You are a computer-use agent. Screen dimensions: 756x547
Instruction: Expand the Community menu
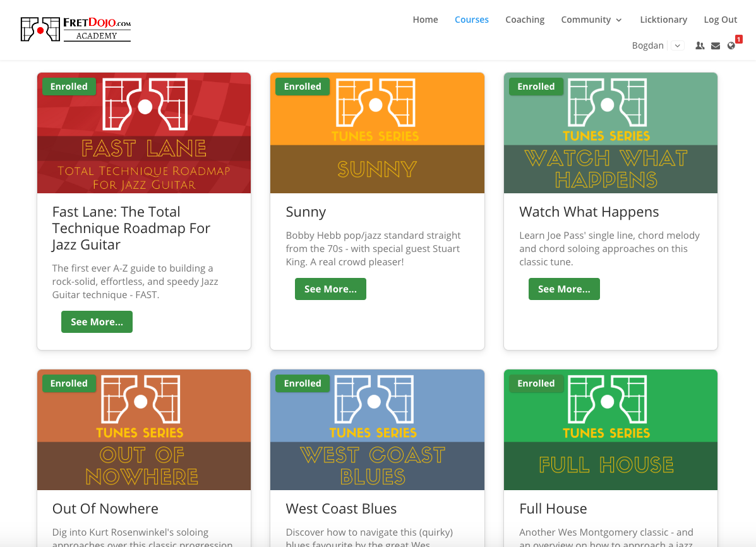(591, 20)
